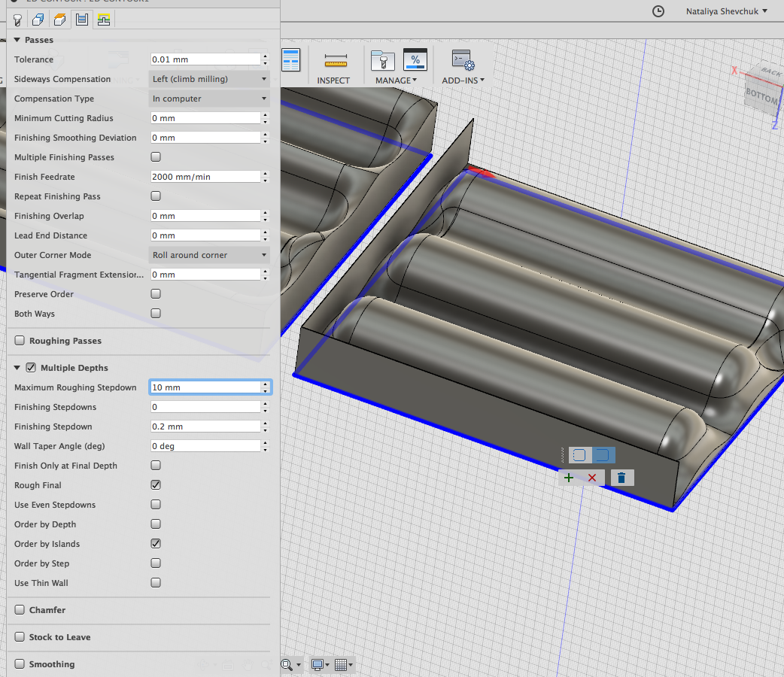784x677 pixels.
Task: Click the Inspect measure icon
Action: pyautogui.click(x=336, y=61)
